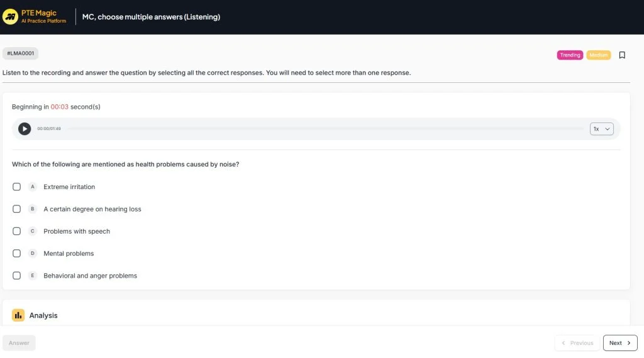Click the Medium difficulty badge
The image size is (644, 358).
pyautogui.click(x=599, y=55)
